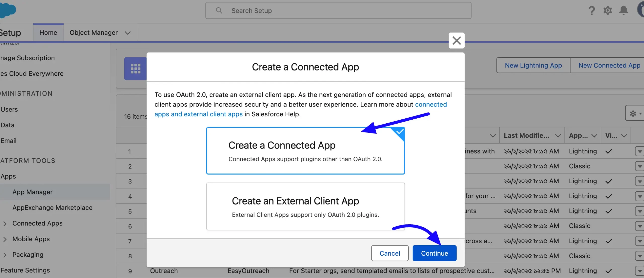Open Email in the sidebar
Screen dimensions: 644x278
(8, 141)
